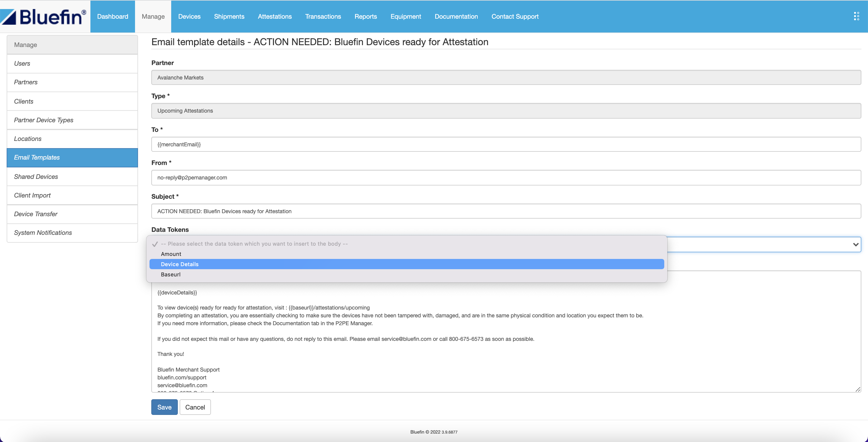Select Email Templates in the sidebar
This screenshot has height=442, width=868.
tap(72, 157)
